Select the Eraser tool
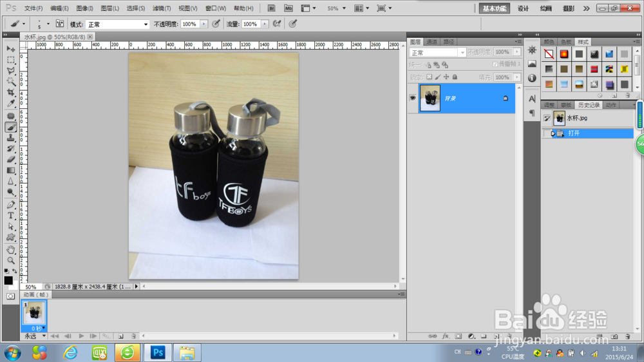The height and width of the screenshot is (362, 644). [x=11, y=160]
